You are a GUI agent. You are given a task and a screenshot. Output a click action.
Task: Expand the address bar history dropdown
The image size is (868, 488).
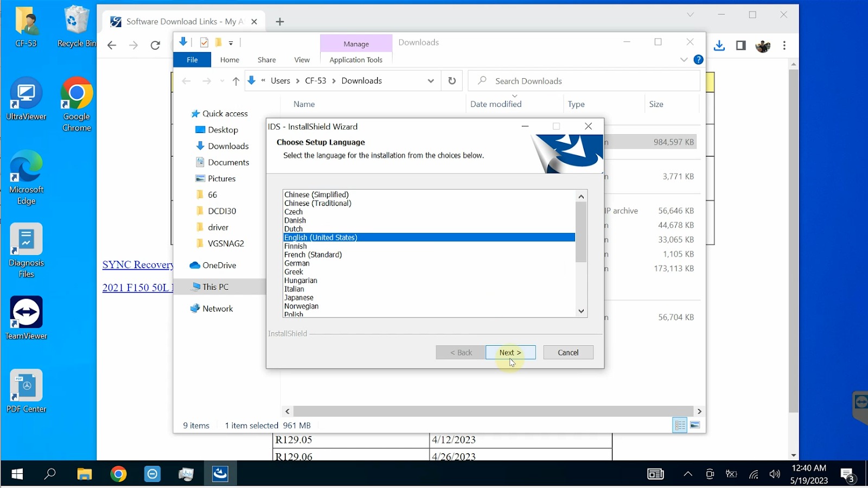point(431,81)
